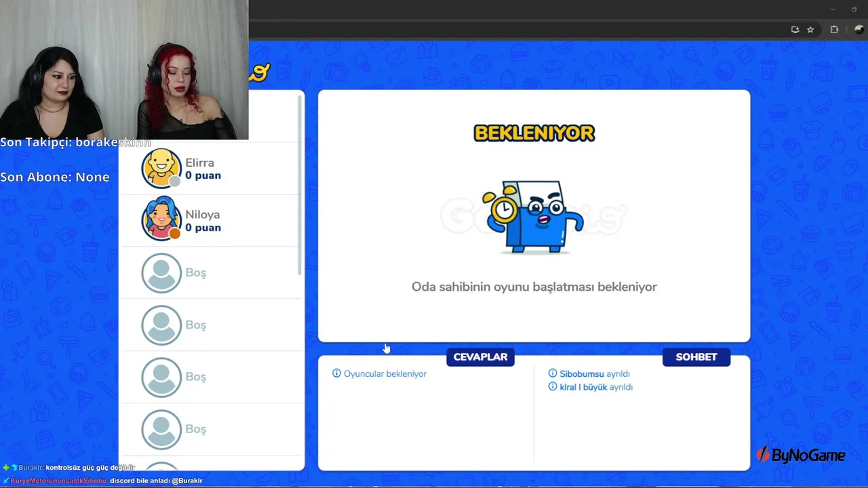Click the Oyuncular bekleniyor message

385,374
